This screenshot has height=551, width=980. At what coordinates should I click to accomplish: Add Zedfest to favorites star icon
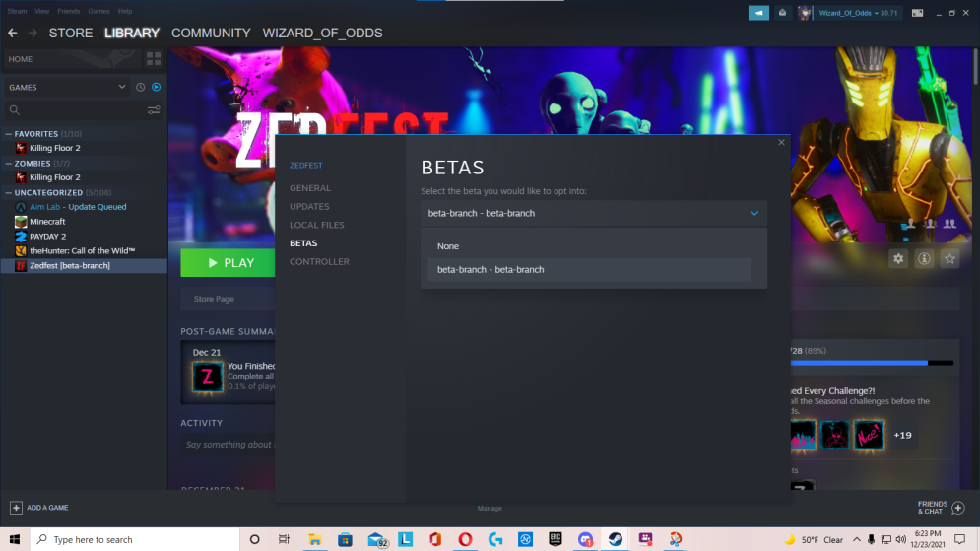[x=949, y=258]
